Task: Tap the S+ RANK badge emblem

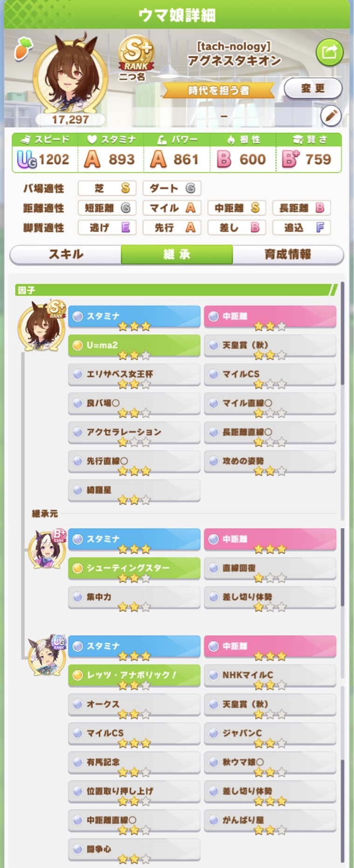Action: (136, 54)
